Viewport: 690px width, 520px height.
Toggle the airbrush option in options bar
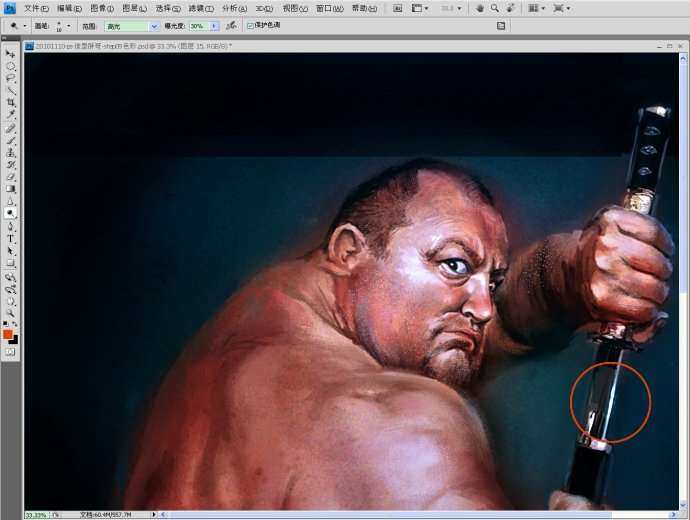[231, 26]
